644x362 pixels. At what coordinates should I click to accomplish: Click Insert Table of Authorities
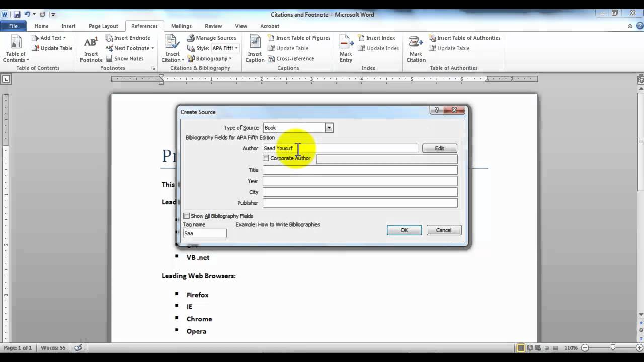(464, 38)
